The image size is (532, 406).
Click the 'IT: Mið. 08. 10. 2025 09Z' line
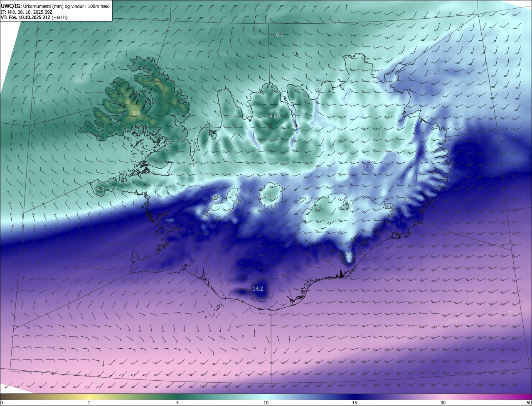click(x=27, y=12)
